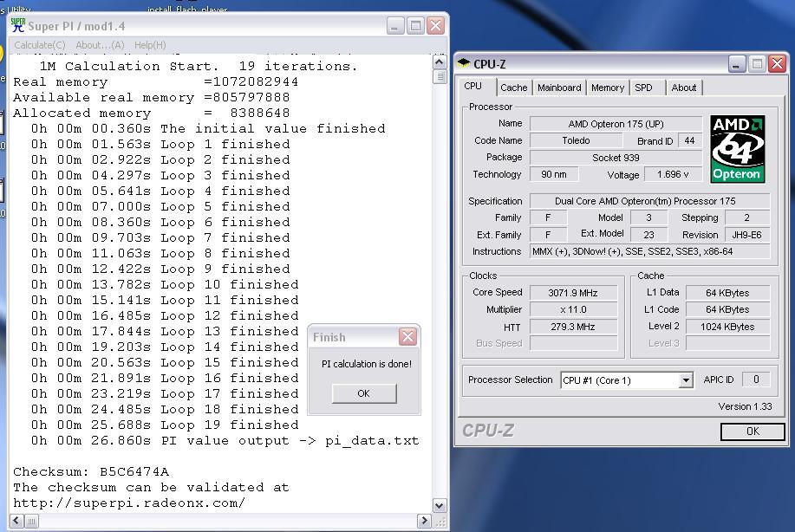The width and height of the screenshot is (795, 532).
Task: Open the Calculate(C) menu in Super PI
Action: point(40,45)
